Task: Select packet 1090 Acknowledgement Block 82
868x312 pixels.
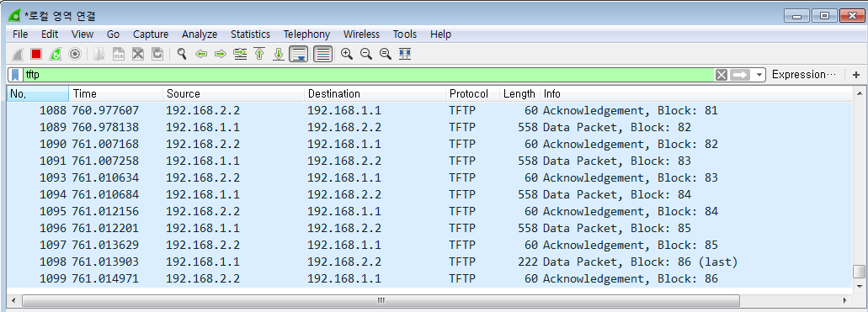Action: pyautogui.click(x=429, y=145)
